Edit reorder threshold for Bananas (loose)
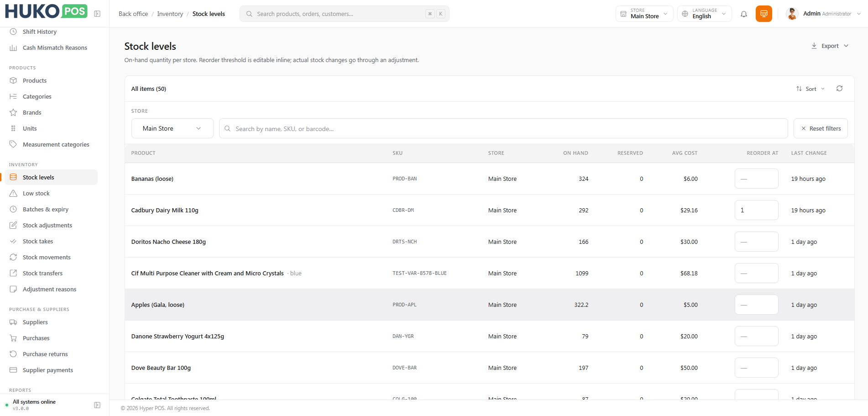This screenshot has height=416, width=868. point(756,179)
